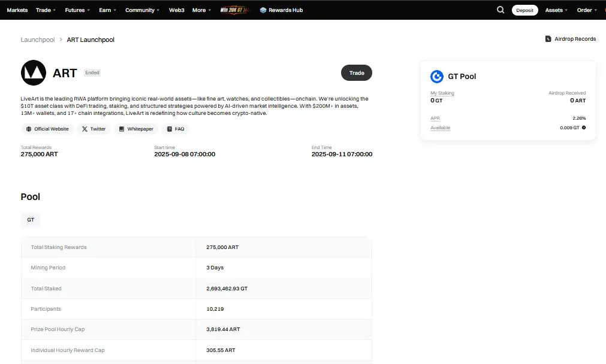Click the ART token logo
This screenshot has width=606, height=364.
click(33, 72)
